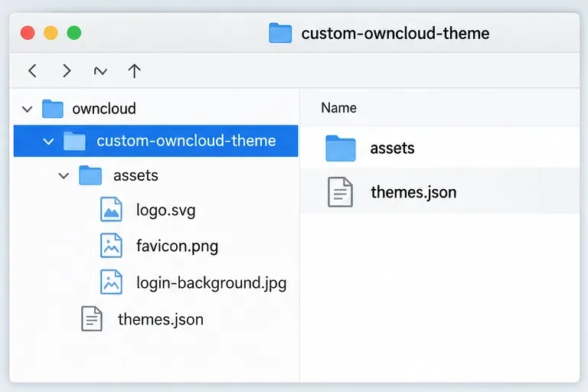Close the window with the red button
Image resolution: width=588 pixels, height=392 pixels.
[28, 33]
